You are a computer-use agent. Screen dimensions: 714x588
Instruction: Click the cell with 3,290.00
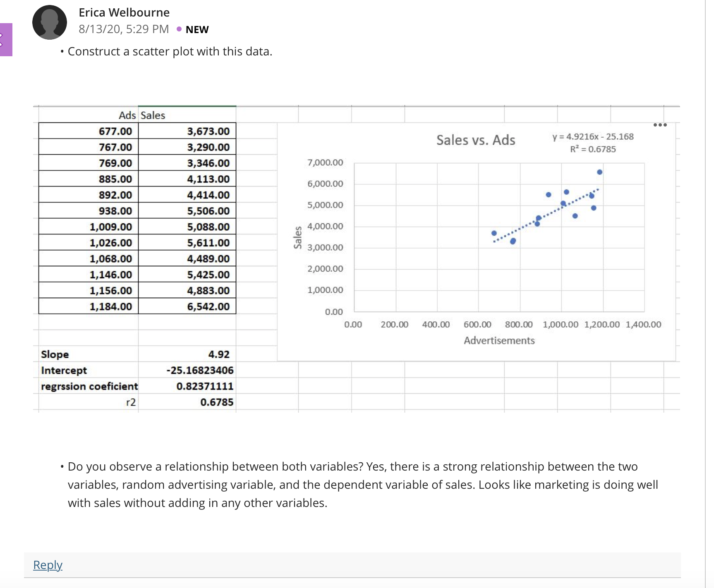pyautogui.click(x=187, y=147)
